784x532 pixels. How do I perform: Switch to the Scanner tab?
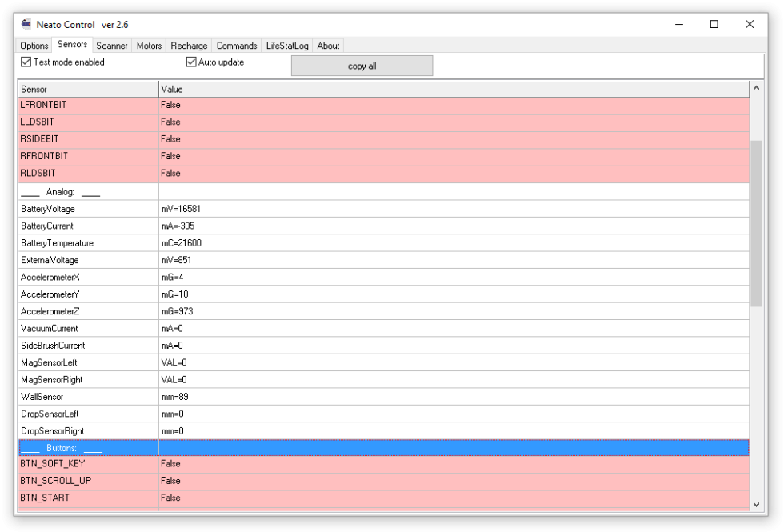pos(112,46)
